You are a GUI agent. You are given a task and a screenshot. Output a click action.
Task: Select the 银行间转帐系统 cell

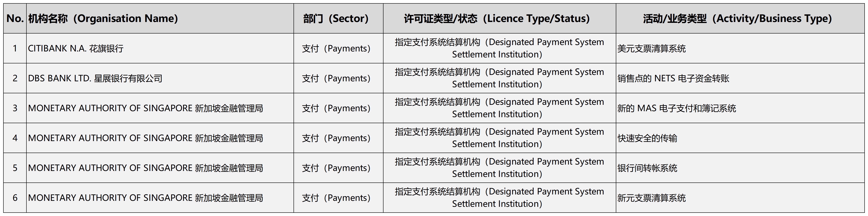pos(740,168)
